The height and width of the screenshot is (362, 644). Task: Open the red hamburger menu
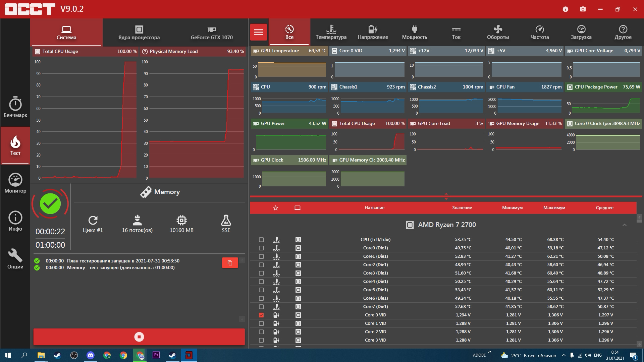259,32
